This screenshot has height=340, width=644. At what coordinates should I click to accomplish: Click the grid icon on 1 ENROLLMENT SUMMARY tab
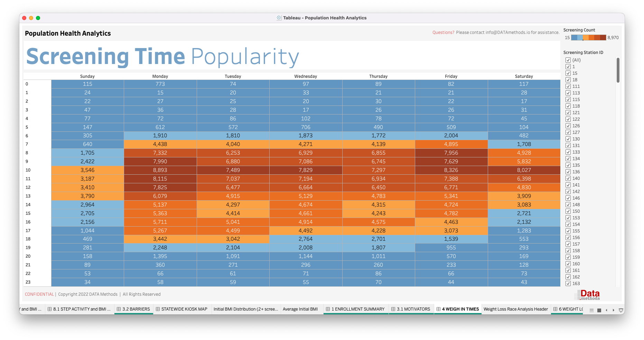click(328, 309)
